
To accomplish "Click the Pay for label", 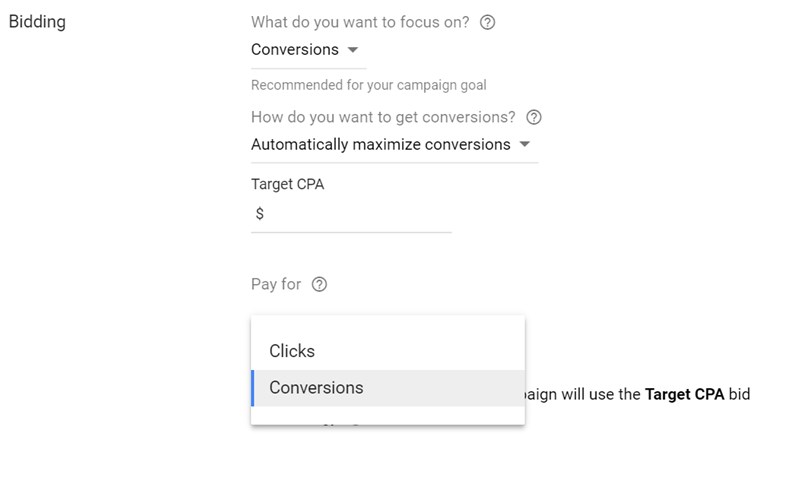I will pos(276,284).
